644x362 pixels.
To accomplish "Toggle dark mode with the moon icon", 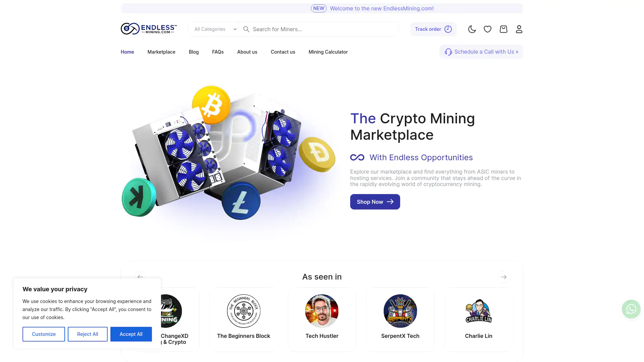I will [472, 29].
